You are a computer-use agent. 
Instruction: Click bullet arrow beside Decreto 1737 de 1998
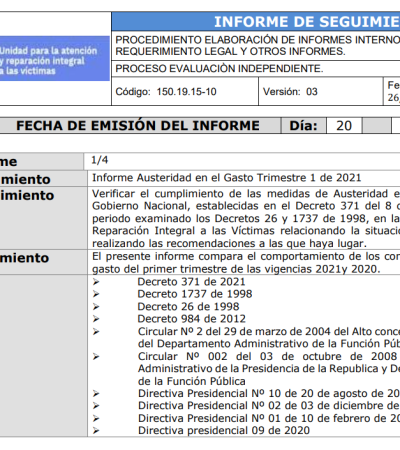tap(96, 294)
